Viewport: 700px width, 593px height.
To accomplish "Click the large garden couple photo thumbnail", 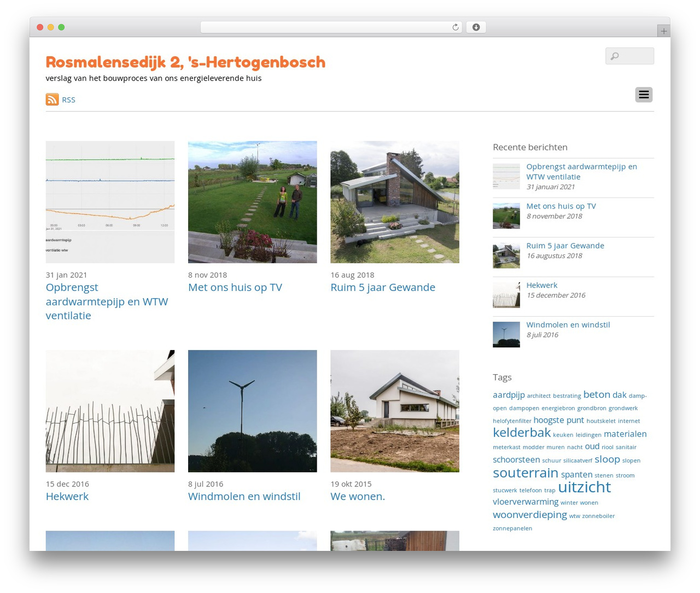I will 252,202.
